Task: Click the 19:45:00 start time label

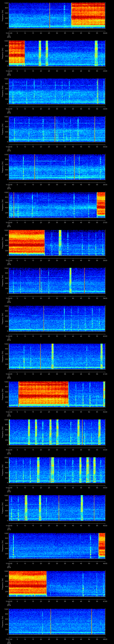Action: pyautogui.click(x=9, y=564)
